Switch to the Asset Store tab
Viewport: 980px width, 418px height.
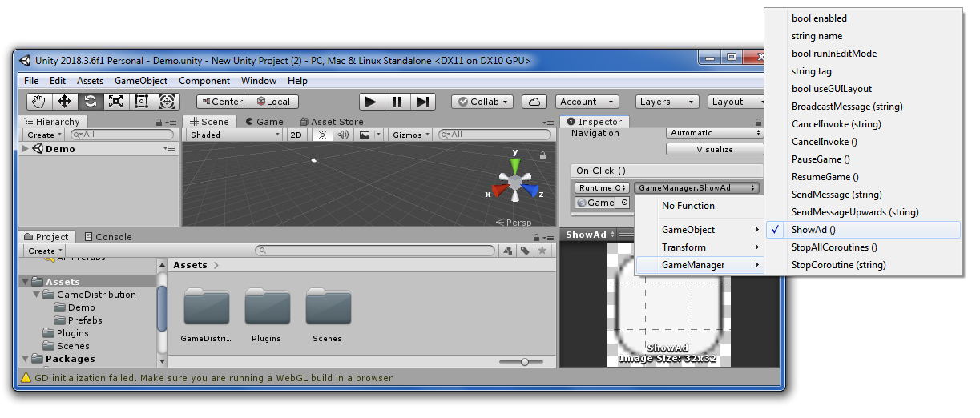tap(330, 122)
